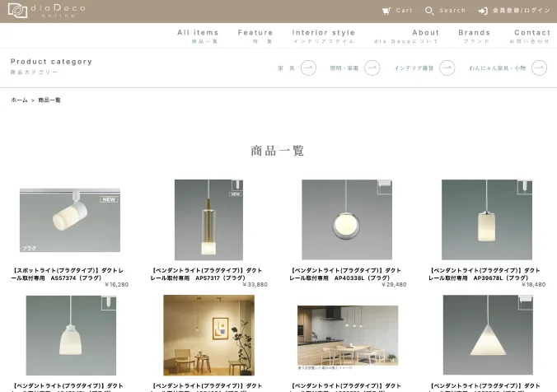
Task: Click the login arrow icon
Action: [483, 11]
